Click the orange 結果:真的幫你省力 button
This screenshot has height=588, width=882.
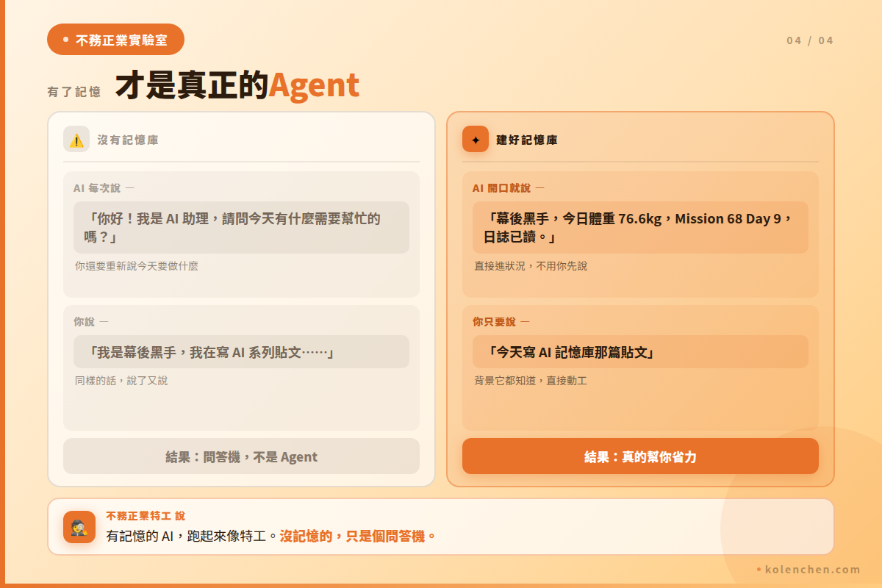coord(640,456)
